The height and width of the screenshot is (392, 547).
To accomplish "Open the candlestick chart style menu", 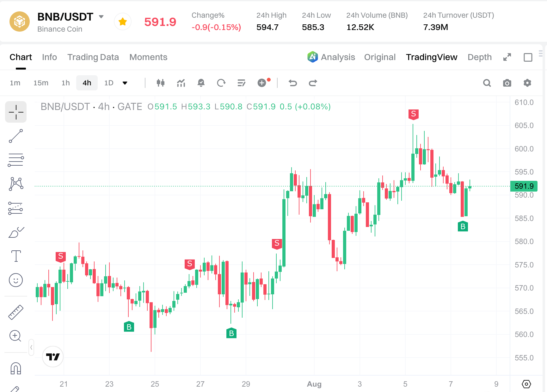I will tap(161, 83).
